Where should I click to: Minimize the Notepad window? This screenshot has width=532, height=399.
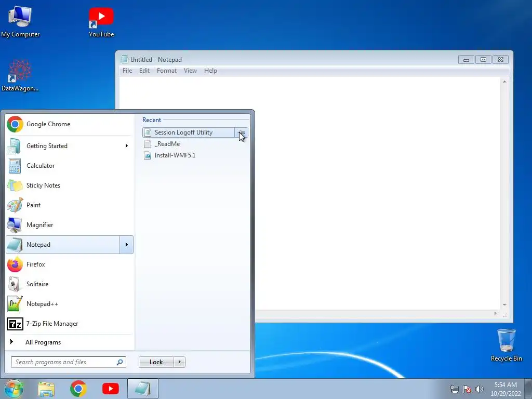(466, 60)
